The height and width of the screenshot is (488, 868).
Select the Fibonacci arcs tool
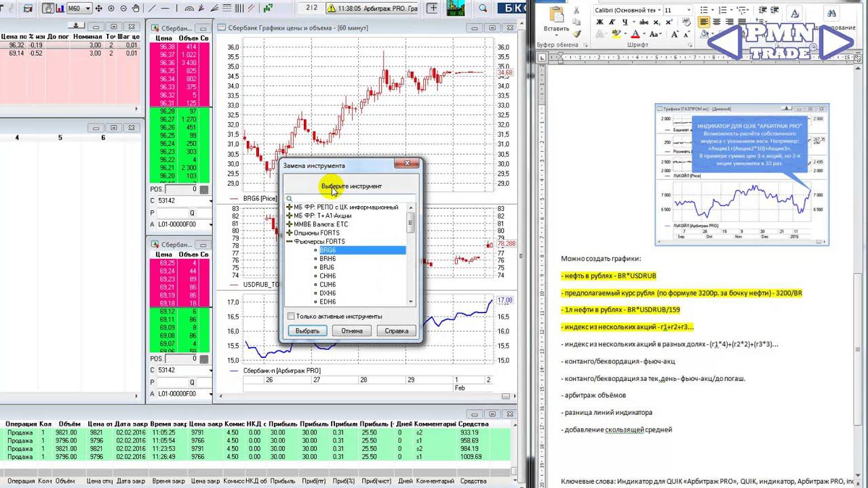click(190, 8)
